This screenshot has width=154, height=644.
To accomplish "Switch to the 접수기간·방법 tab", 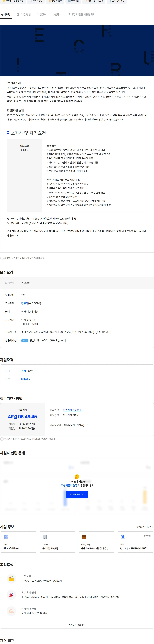I will (x=24, y=15).
